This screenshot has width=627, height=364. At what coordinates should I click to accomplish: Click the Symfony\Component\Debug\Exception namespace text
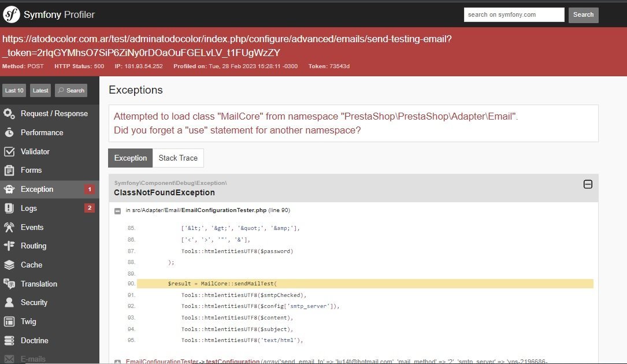point(170,183)
